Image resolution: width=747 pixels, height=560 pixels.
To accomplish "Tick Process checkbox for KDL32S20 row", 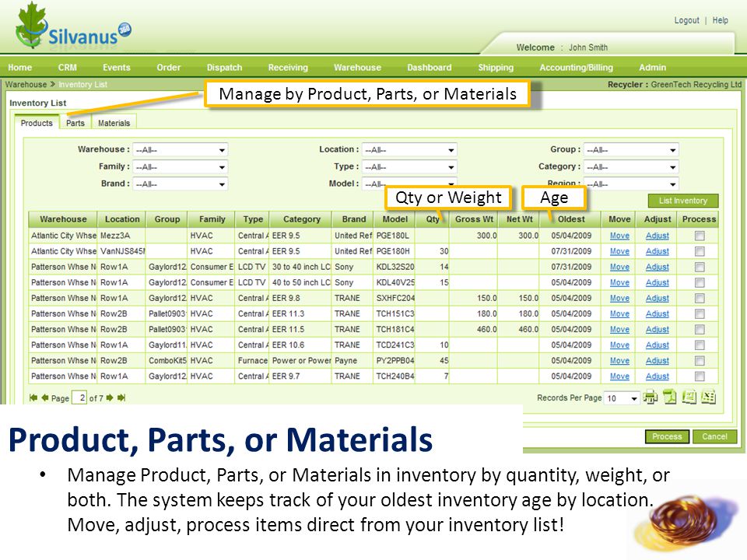I will 700,267.
